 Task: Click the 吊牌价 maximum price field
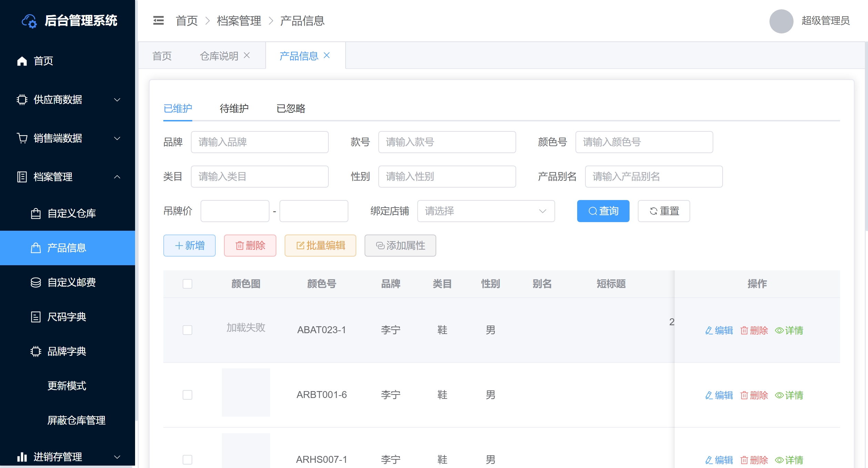(x=314, y=211)
